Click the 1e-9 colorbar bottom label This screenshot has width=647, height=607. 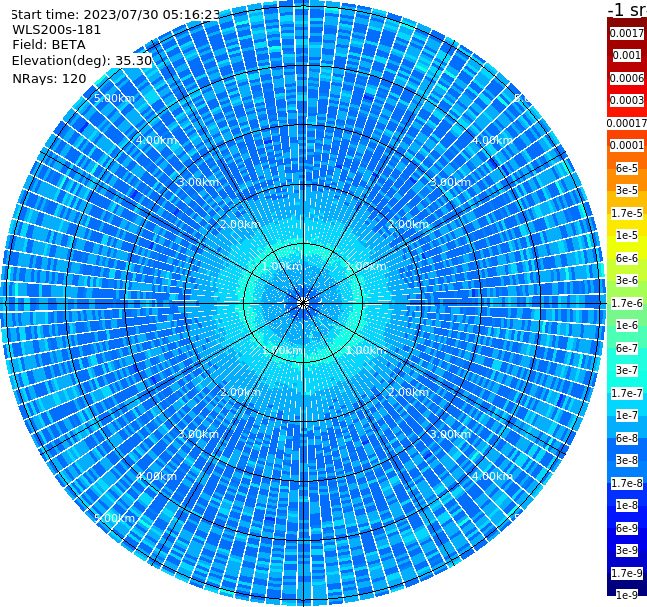pyautogui.click(x=627, y=595)
